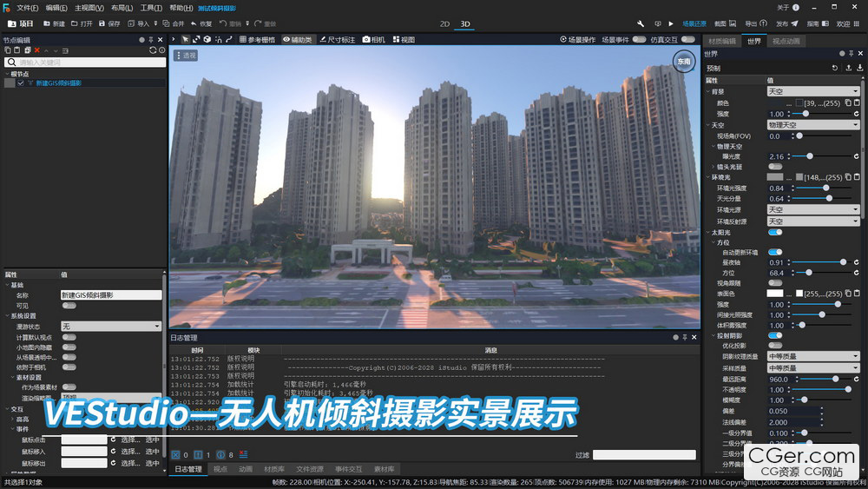Viewport: 868px width, 489px height.
Task: Open the 编辑(E) menu
Action: [56, 8]
